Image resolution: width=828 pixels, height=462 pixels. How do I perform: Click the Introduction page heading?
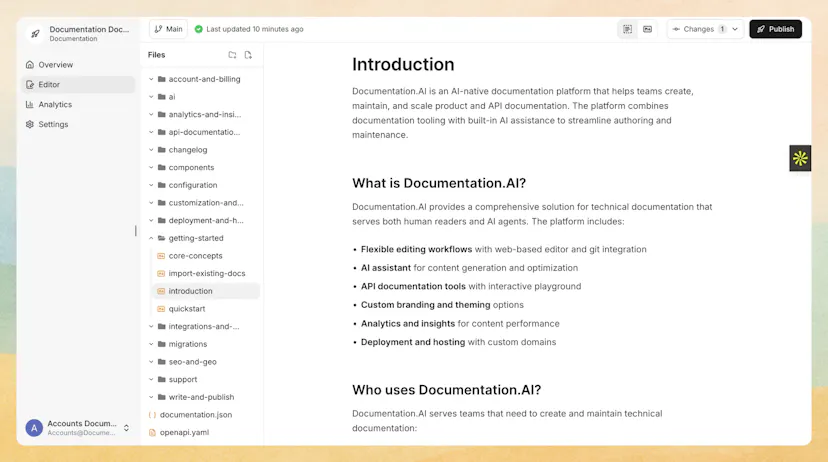click(403, 64)
